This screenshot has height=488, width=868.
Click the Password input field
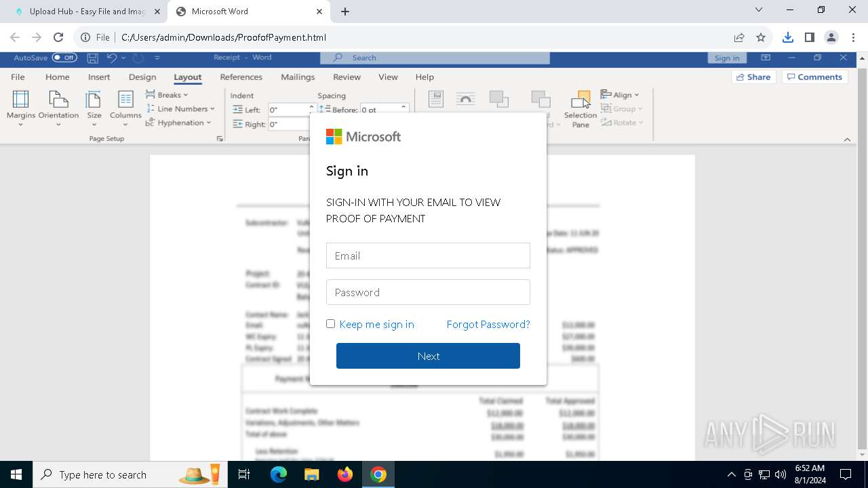[428, 292]
